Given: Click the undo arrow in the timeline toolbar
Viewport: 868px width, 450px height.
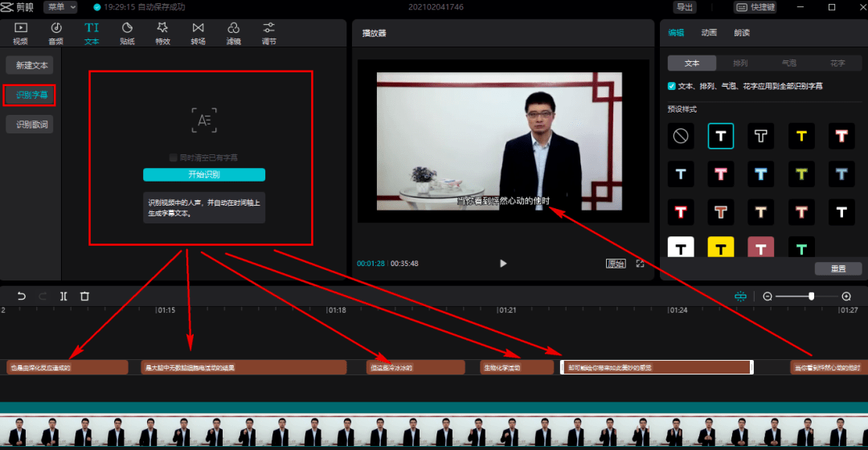Looking at the screenshot, I should pyautogui.click(x=21, y=297).
